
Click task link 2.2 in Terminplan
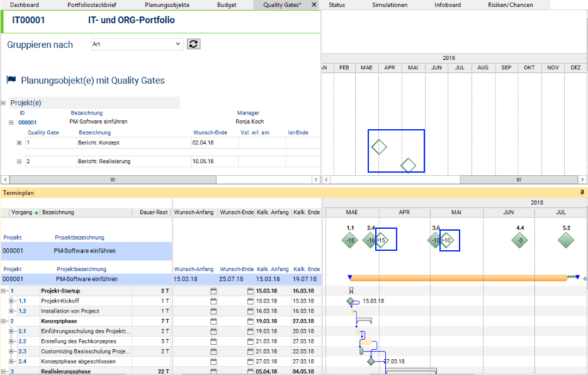pyautogui.click(x=22, y=341)
